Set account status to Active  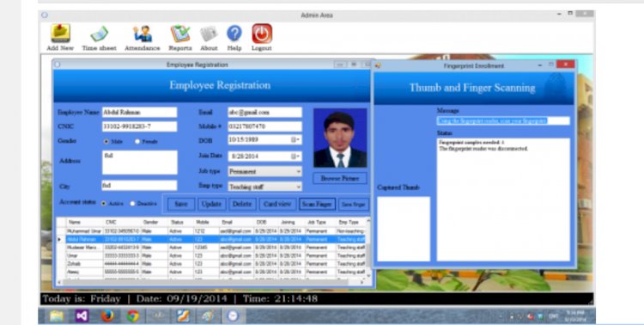104,204
